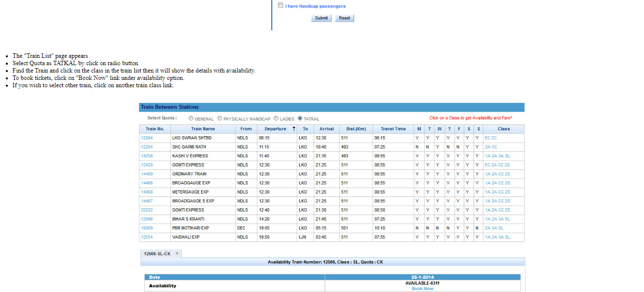
Task: Click the Travel Time column header
Action: (x=393, y=129)
